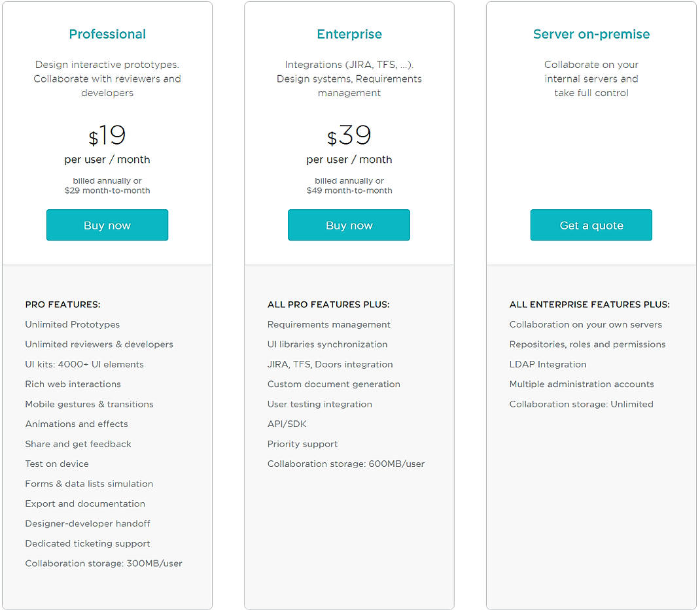The height and width of the screenshot is (610, 700).
Task: Select the API/SDK feature entry
Action: click(x=287, y=424)
